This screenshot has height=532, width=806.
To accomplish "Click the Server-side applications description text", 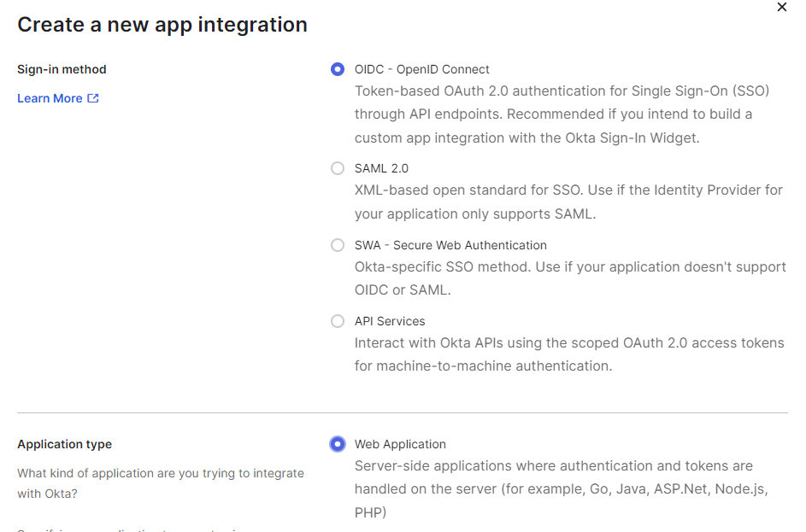I will [x=562, y=488].
